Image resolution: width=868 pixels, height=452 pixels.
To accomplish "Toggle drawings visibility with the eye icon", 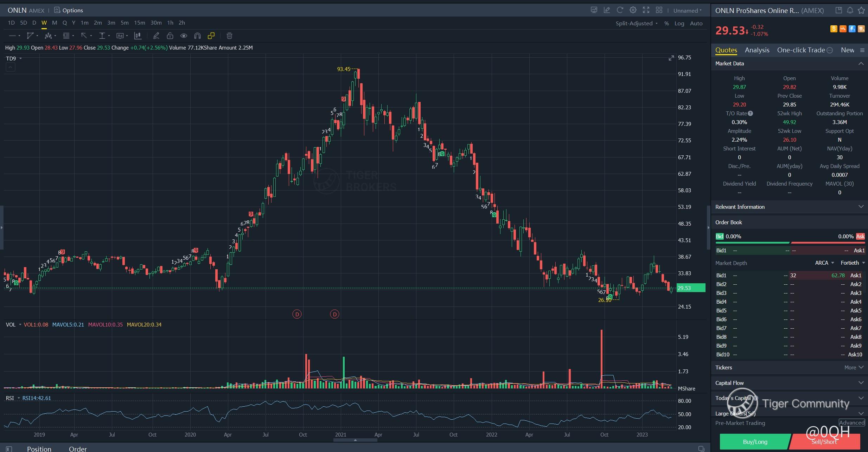I will [184, 35].
